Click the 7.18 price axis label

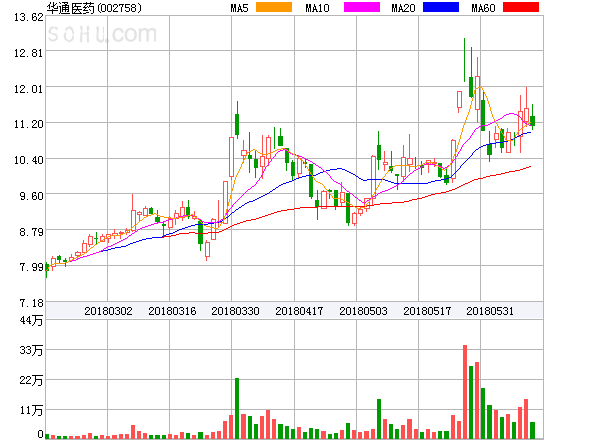pos(31,303)
